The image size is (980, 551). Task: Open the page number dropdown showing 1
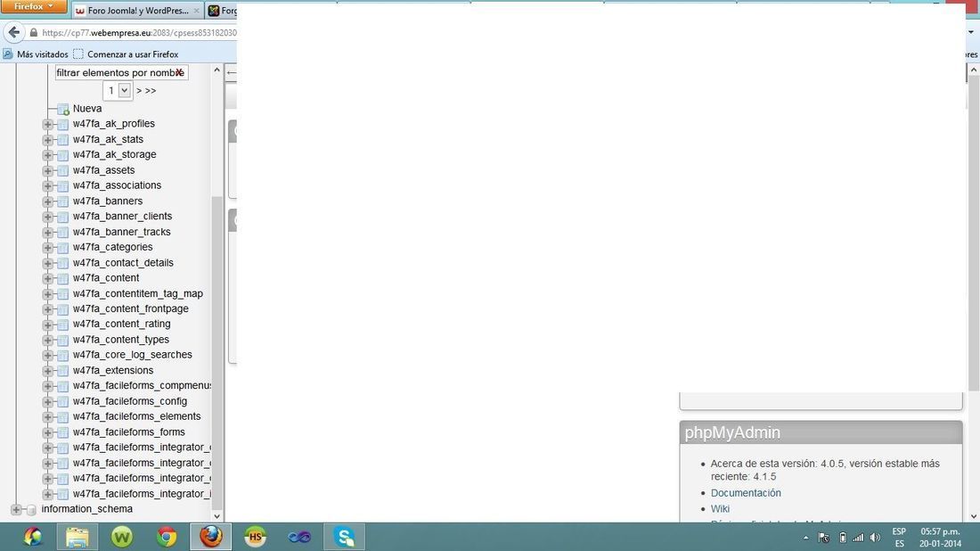click(x=117, y=91)
